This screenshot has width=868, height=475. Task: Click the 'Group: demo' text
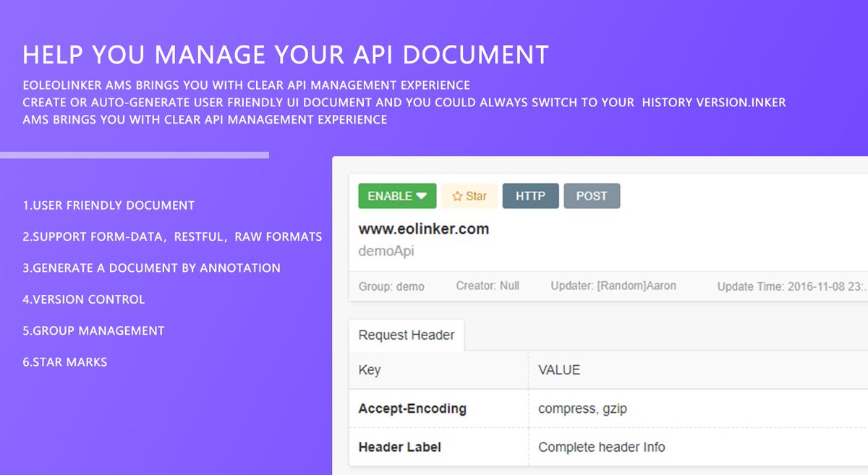[x=391, y=286]
